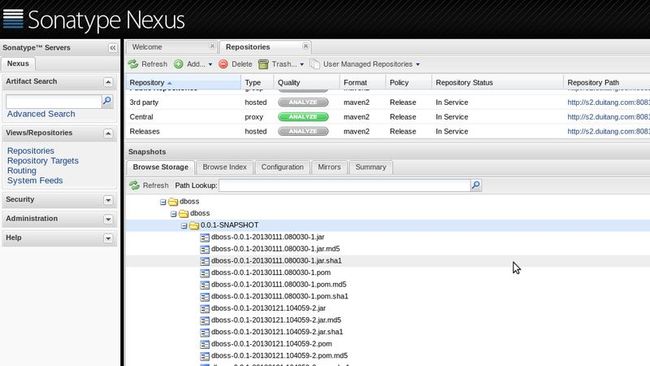Viewport: 650px width, 366px height.
Task: Close the Repositories tab
Action: coord(306,46)
